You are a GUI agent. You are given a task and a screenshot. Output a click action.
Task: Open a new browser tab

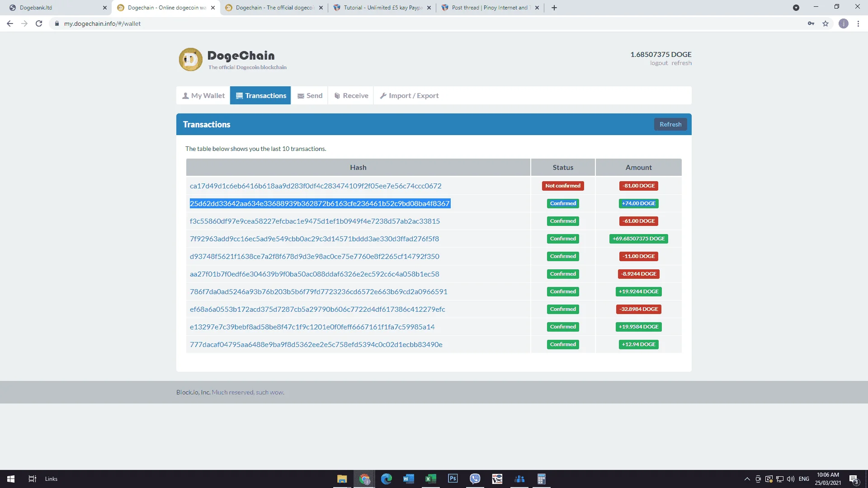pyautogui.click(x=554, y=8)
